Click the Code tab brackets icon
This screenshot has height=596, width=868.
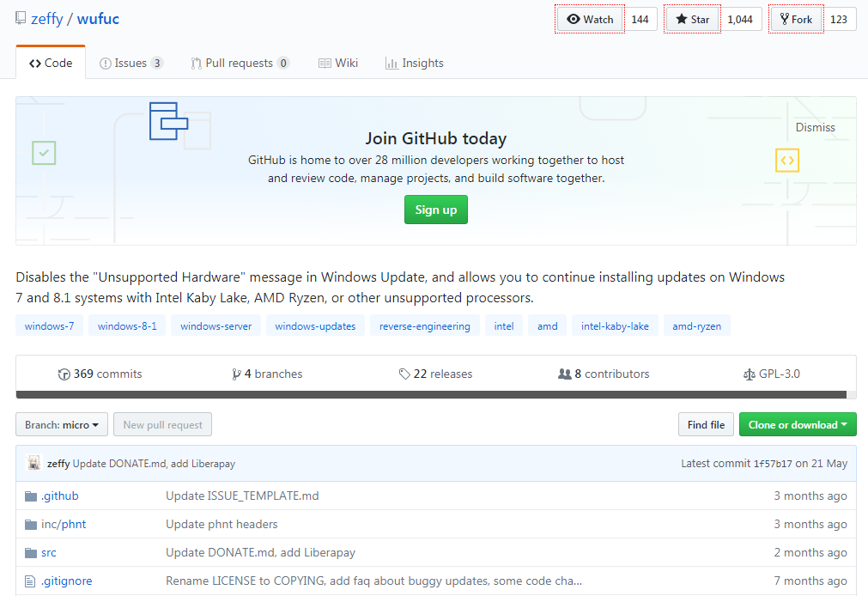[x=35, y=64]
